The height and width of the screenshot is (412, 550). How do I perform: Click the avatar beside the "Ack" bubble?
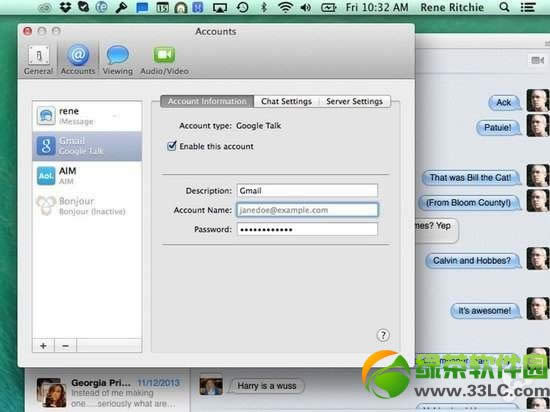tap(538, 100)
